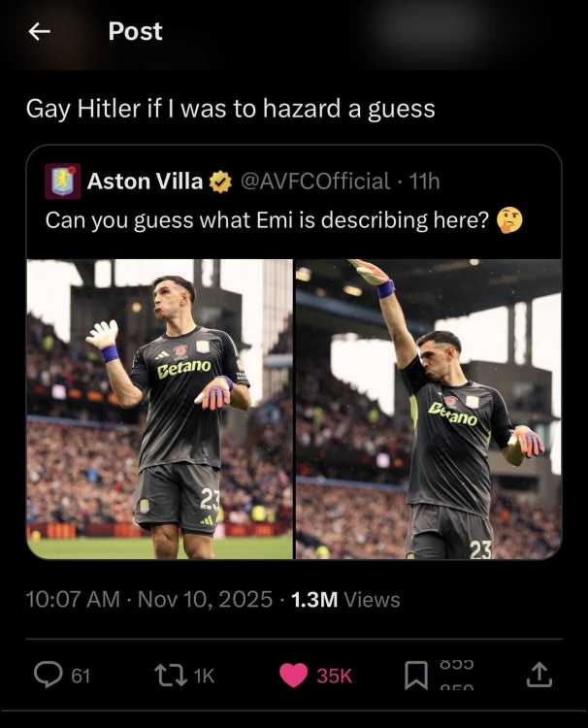
Task: Tap the gold verified badge
Action: coord(221,182)
